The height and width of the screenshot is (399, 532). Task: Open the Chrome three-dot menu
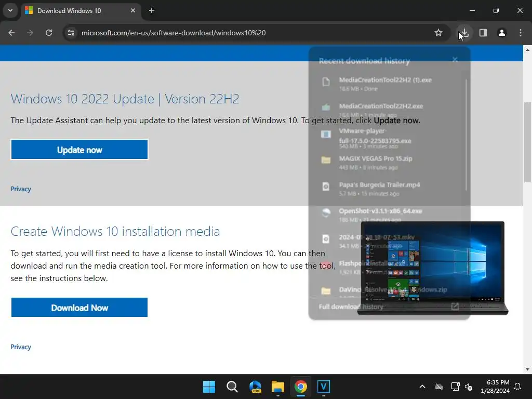click(521, 33)
